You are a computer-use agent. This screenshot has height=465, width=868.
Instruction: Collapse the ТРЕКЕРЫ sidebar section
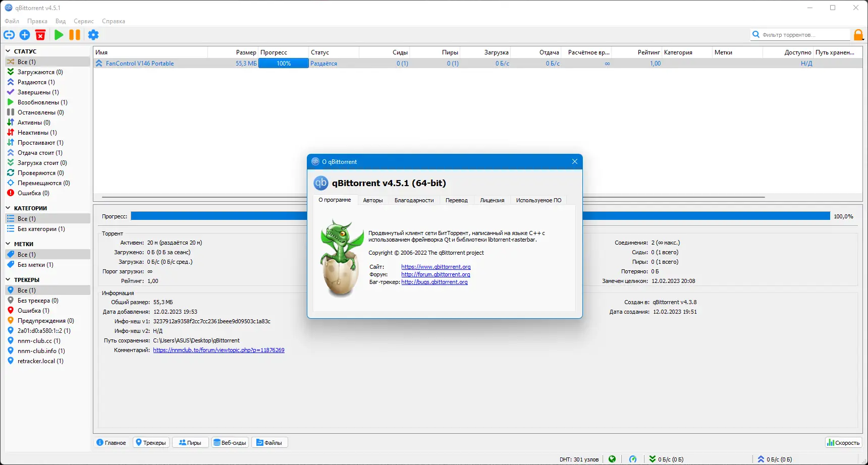click(x=8, y=280)
